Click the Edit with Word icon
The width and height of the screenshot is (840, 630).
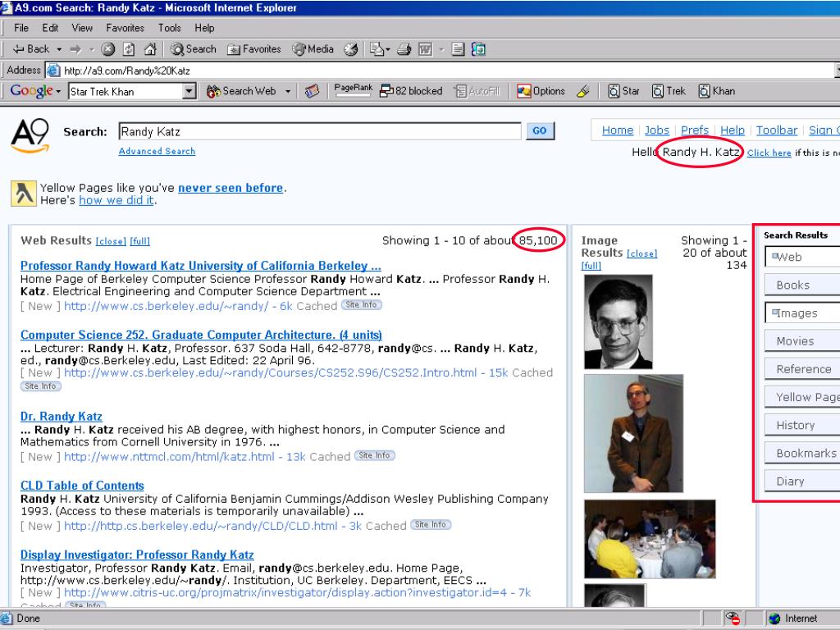[426, 49]
